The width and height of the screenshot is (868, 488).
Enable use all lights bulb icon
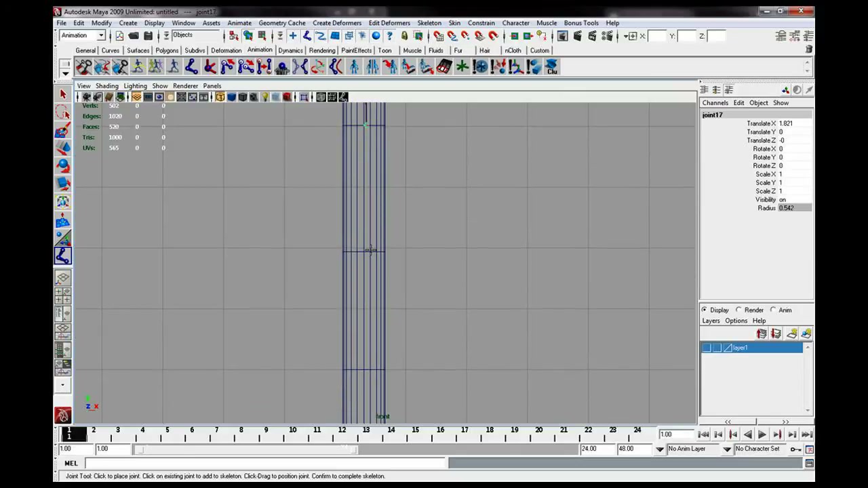(x=265, y=97)
